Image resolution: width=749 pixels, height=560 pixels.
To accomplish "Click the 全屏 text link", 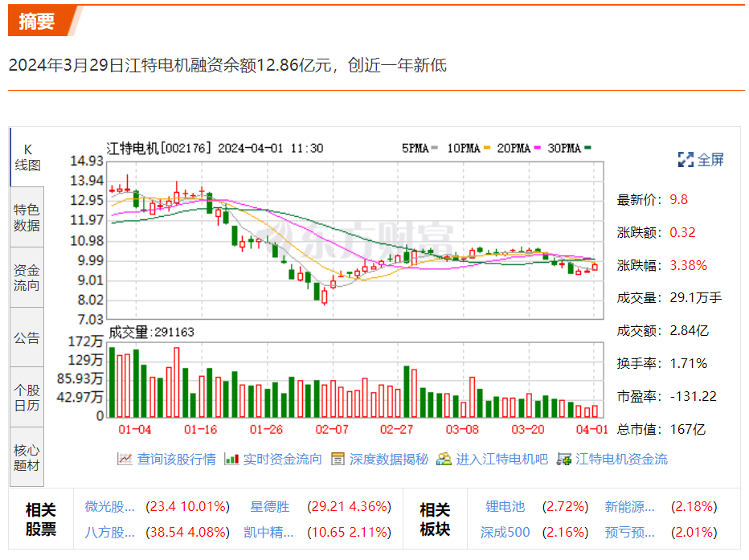I will click(x=710, y=159).
